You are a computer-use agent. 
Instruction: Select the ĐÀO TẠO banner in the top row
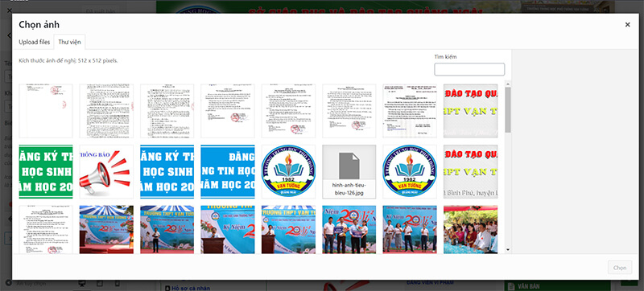[x=470, y=111]
